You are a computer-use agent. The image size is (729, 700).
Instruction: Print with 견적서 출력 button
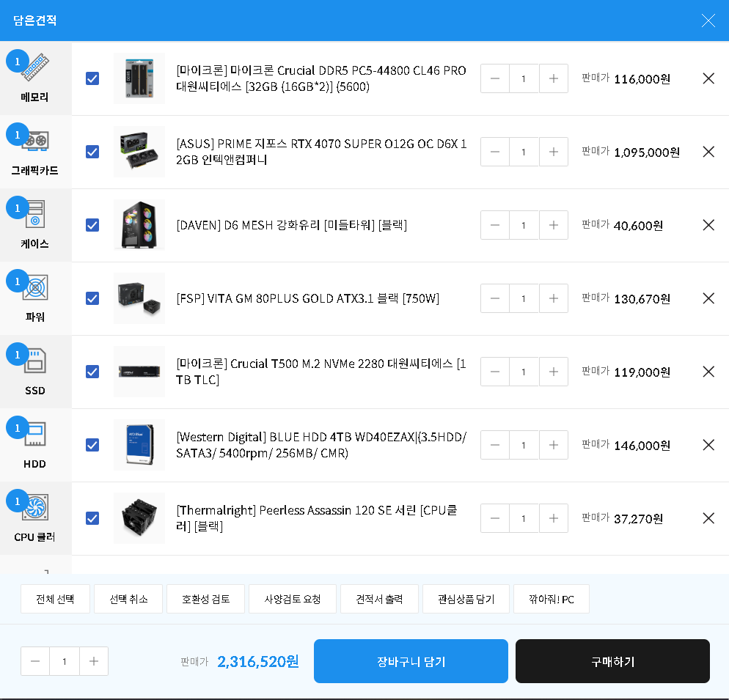point(379,599)
